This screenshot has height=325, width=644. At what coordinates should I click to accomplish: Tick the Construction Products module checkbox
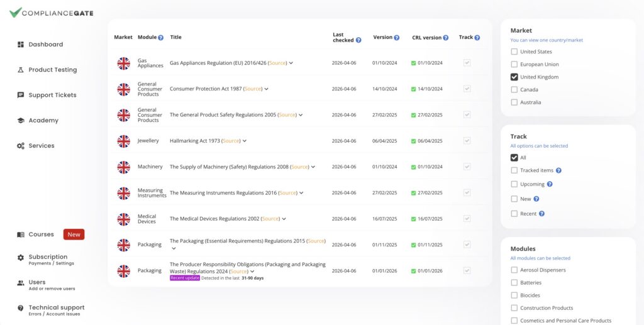click(514, 308)
